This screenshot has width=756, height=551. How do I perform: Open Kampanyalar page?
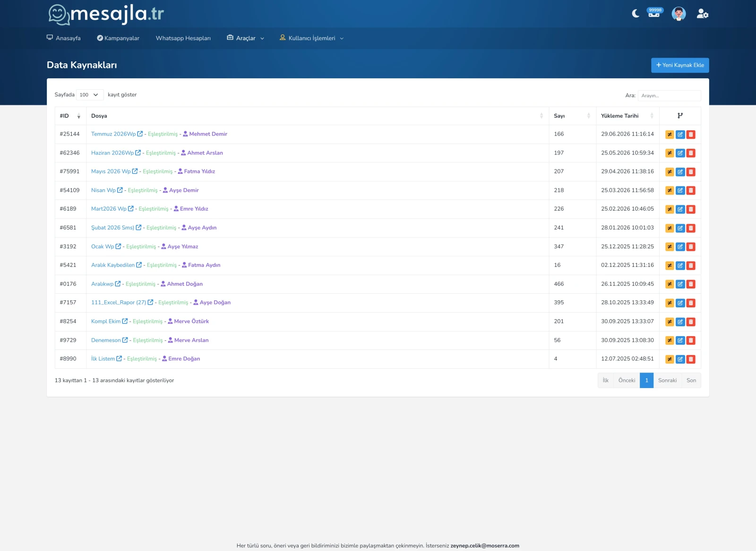pos(118,38)
